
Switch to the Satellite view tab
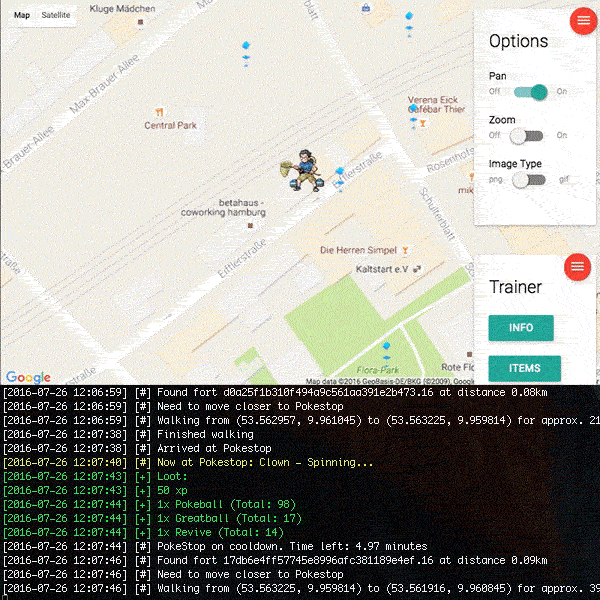[56, 15]
